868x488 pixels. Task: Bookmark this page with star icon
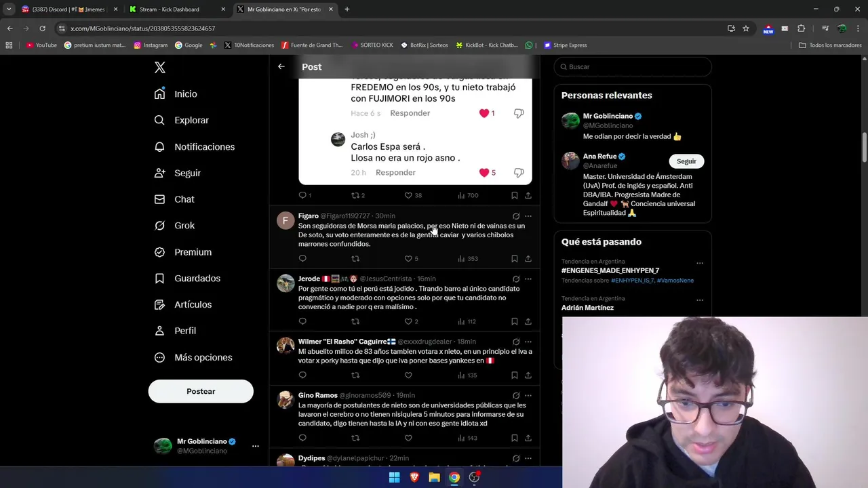[746, 28]
